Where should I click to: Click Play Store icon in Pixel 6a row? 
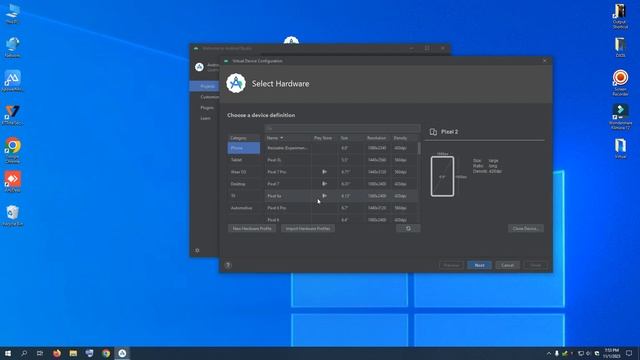[x=324, y=196]
